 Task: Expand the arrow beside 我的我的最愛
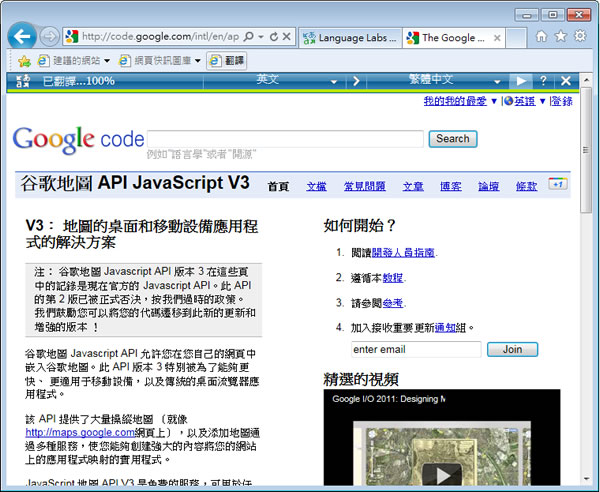[x=494, y=102]
